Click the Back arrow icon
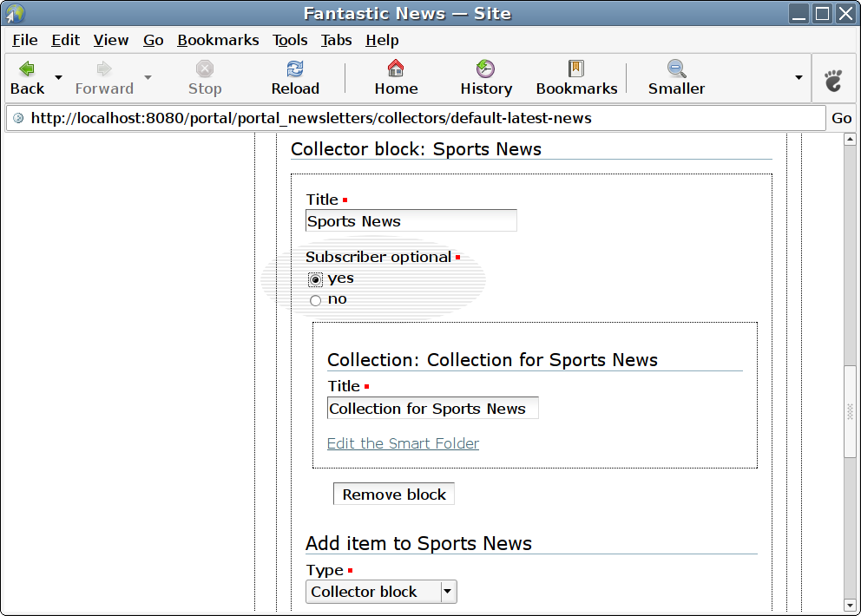This screenshot has width=861, height=616. tap(27, 69)
